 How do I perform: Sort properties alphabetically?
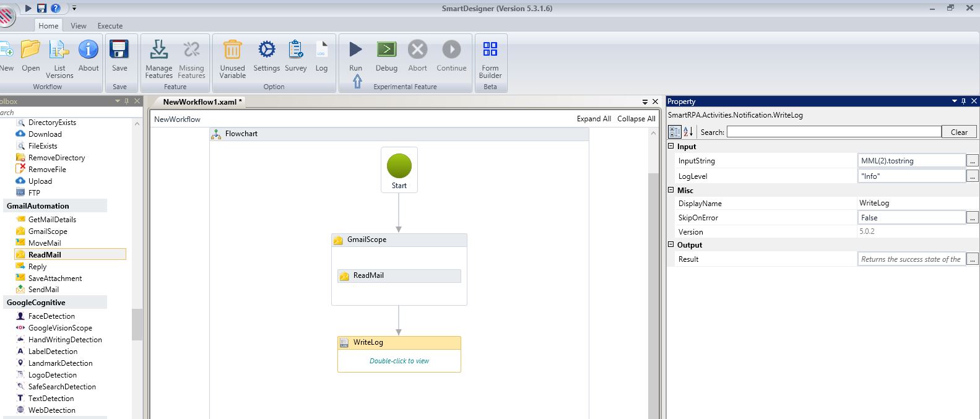pos(688,132)
